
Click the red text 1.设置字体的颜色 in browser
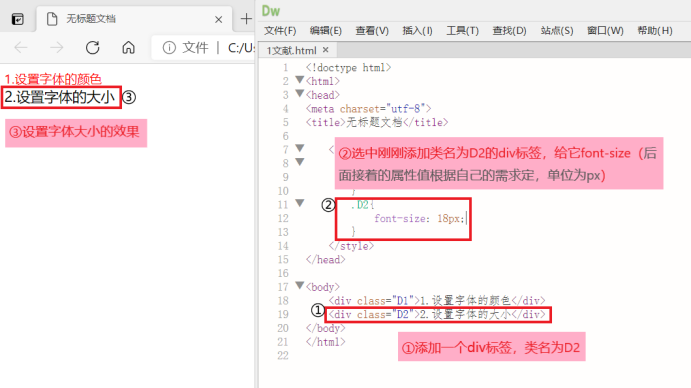[53, 79]
